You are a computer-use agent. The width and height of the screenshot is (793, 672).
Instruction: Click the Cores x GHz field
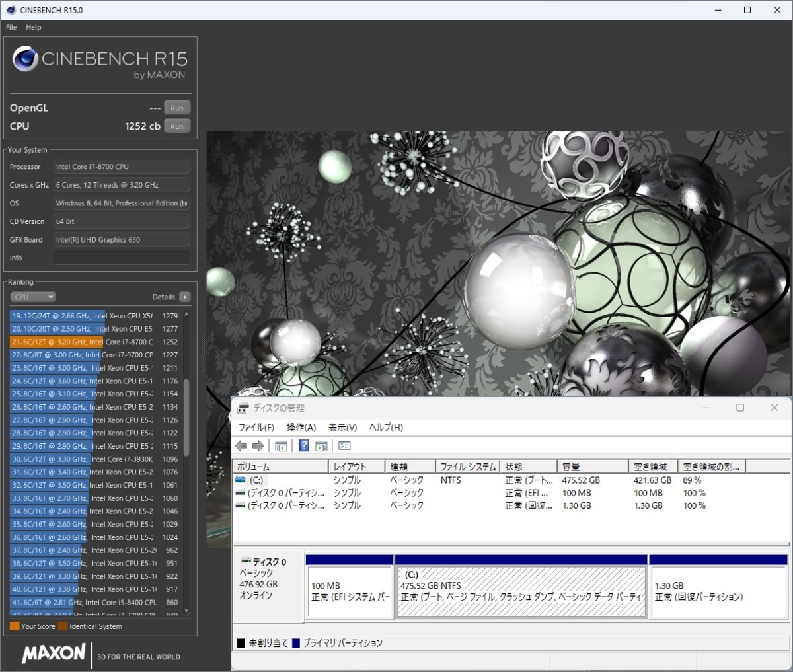122,185
